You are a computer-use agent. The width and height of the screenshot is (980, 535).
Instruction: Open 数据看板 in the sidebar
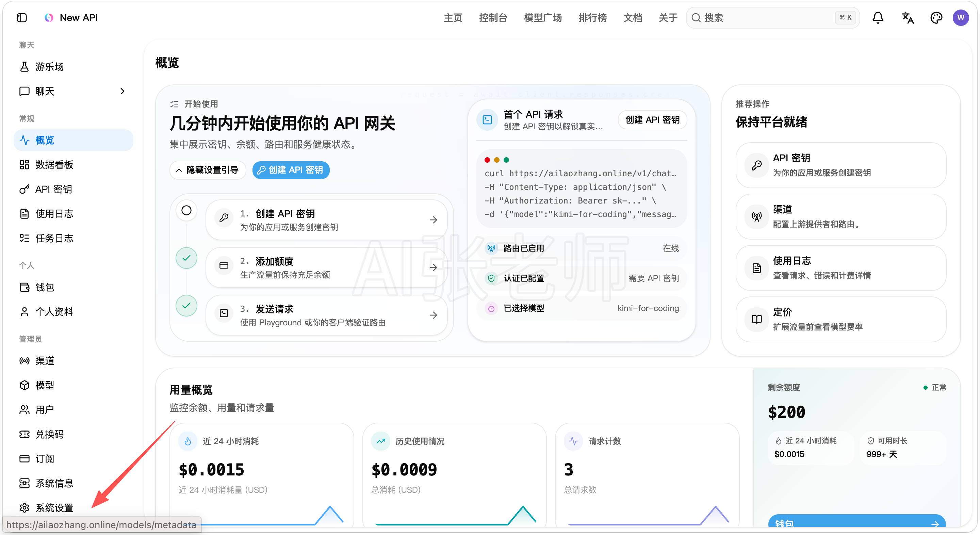pos(73,165)
